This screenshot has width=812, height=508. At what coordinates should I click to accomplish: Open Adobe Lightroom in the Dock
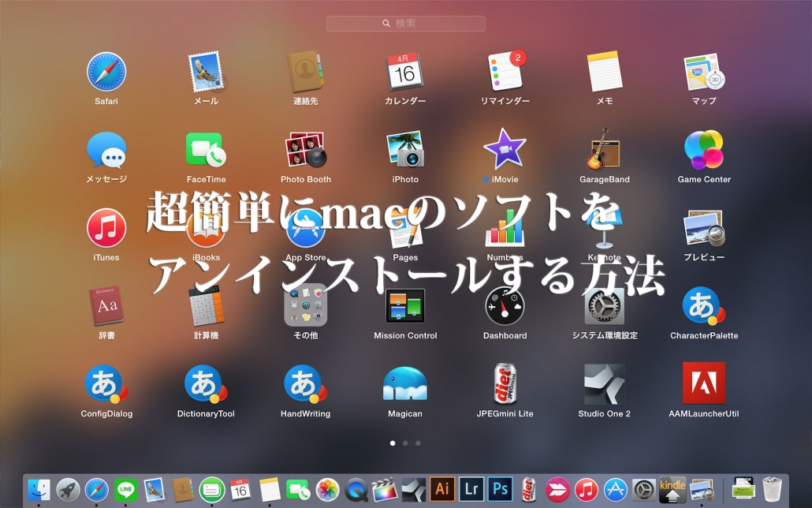tap(471, 489)
